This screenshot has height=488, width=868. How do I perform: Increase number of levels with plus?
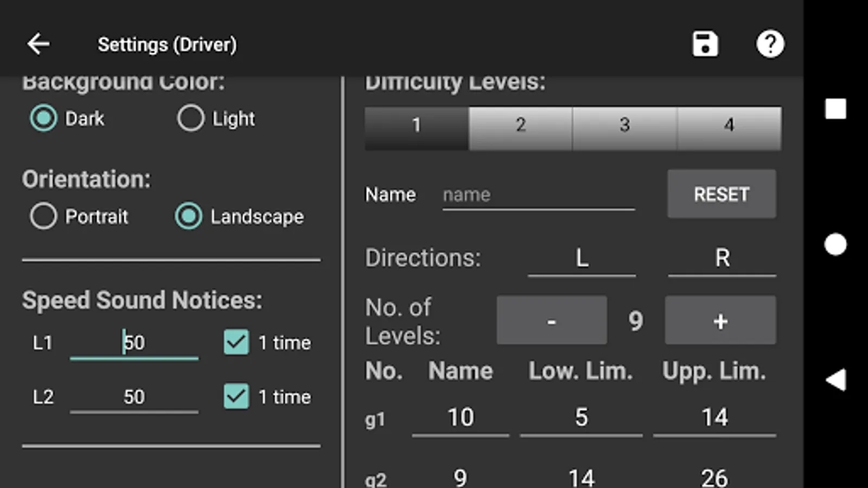tap(720, 320)
